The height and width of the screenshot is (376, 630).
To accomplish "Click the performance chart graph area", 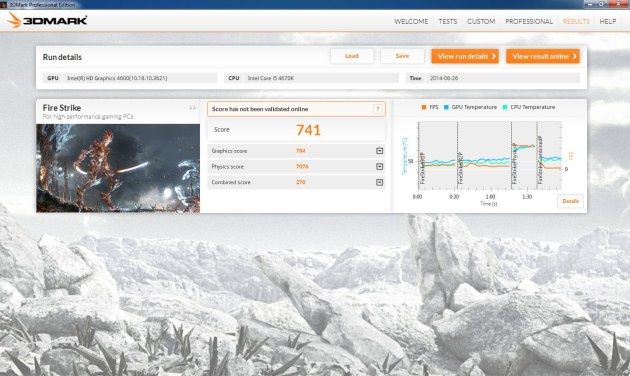I will click(x=489, y=155).
